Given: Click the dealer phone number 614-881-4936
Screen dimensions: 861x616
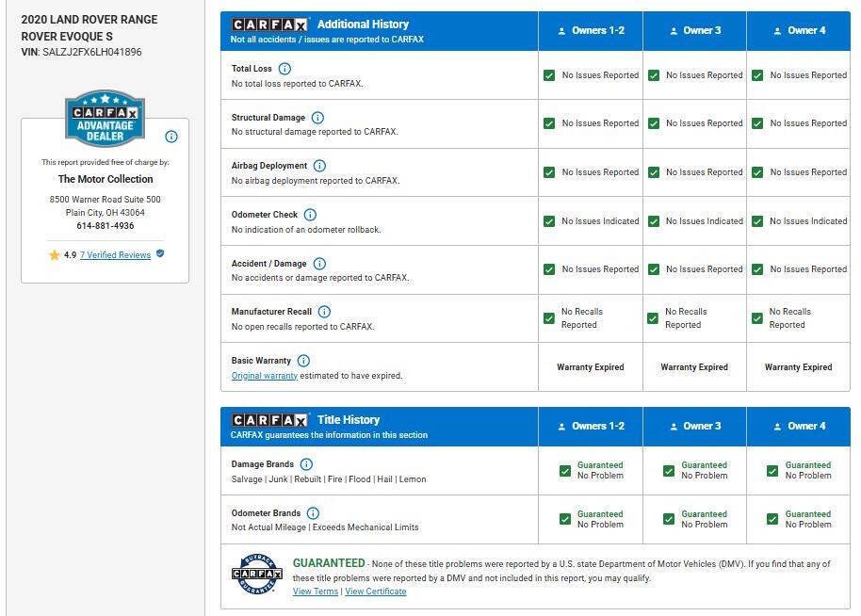Looking at the screenshot, I should [105, 226].
